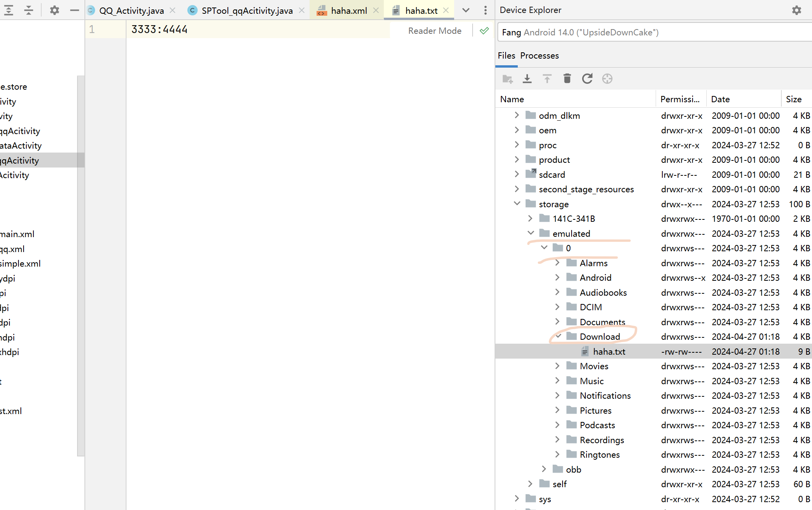Expand the odm_dlkm folder

pyautogui.click(x=517, y=115)
